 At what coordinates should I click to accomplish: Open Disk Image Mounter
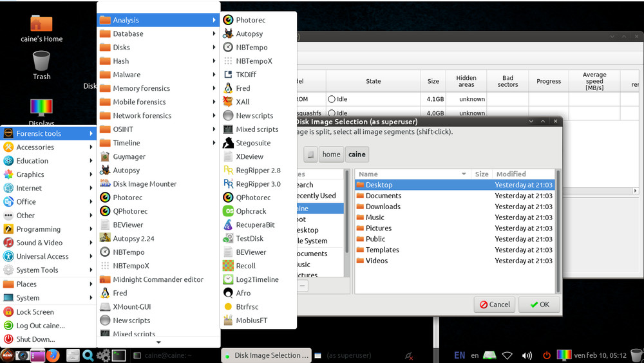[144, 184]
